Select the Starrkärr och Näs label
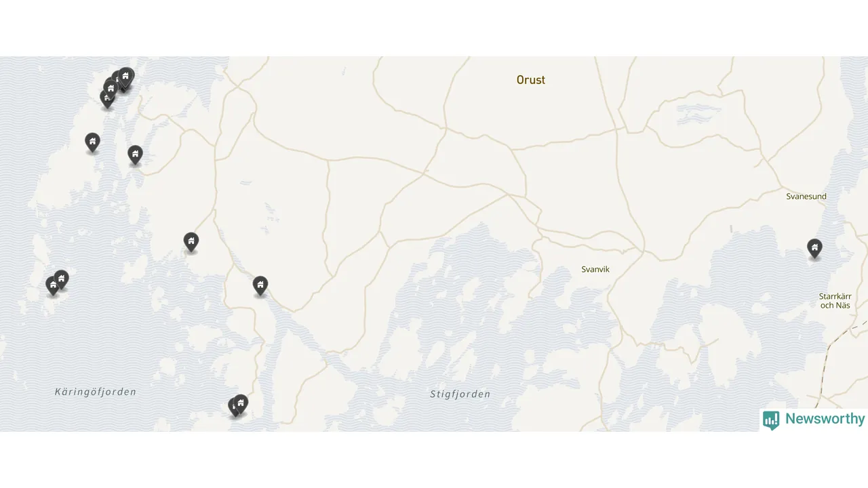The image size is (868, 488). coord(835,301)
